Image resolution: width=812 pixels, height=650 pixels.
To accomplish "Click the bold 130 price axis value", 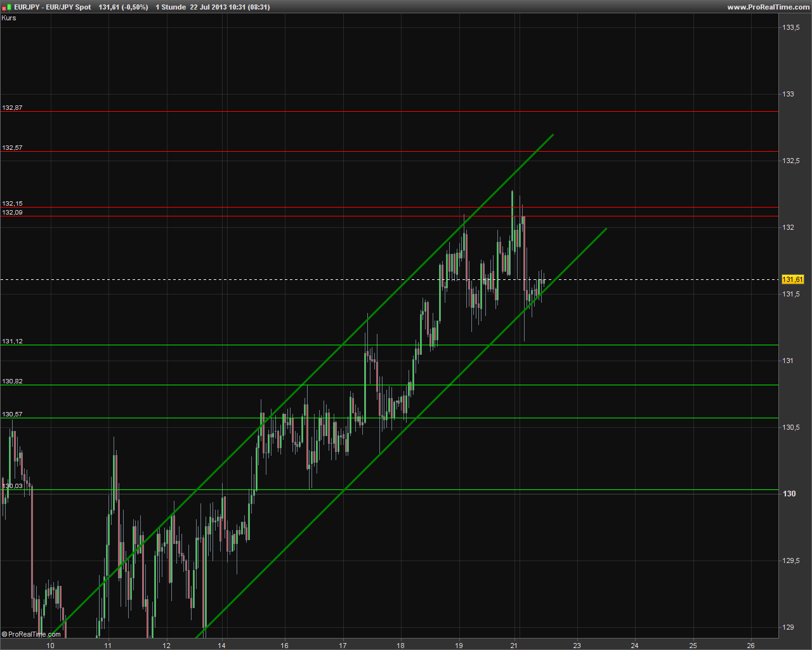I will [789, 494].
